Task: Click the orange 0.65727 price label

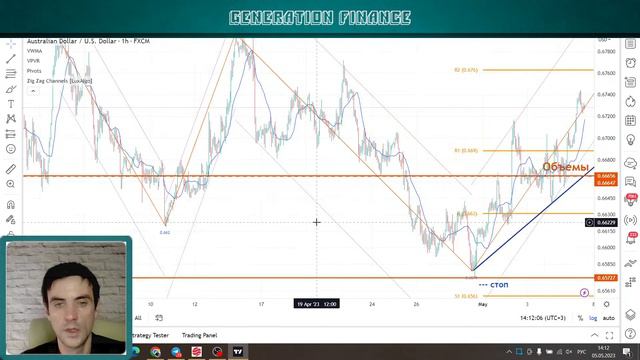Action: 606,278
